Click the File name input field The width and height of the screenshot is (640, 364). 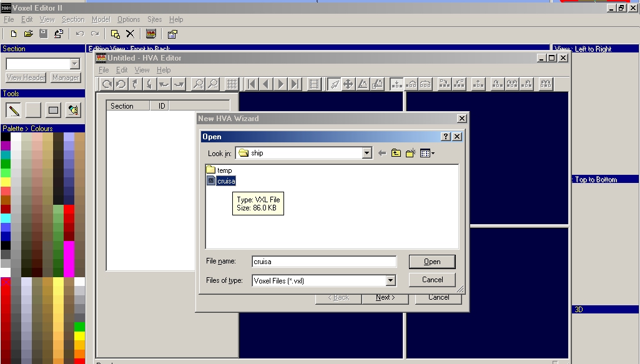coord(324,262)
